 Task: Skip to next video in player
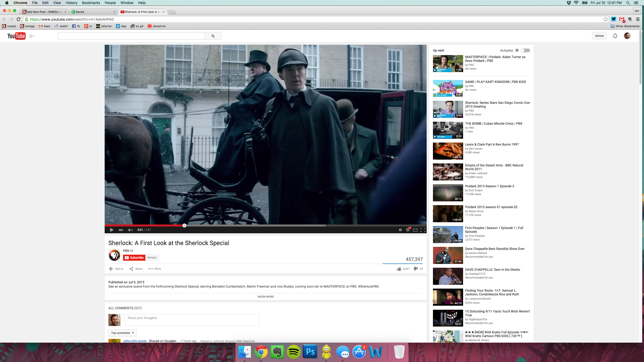click(x=121, y=230)
